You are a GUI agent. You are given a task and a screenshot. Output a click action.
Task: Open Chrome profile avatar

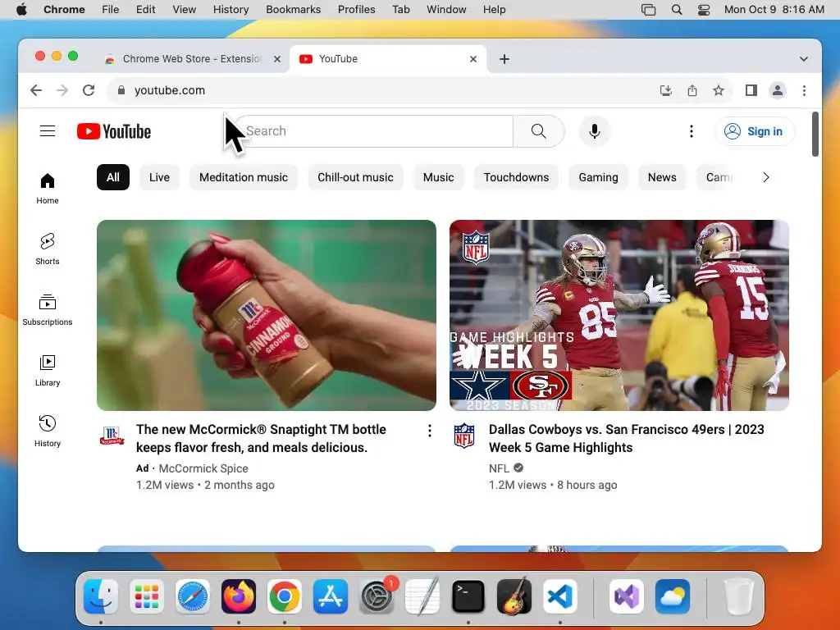[x=778, y=90]
